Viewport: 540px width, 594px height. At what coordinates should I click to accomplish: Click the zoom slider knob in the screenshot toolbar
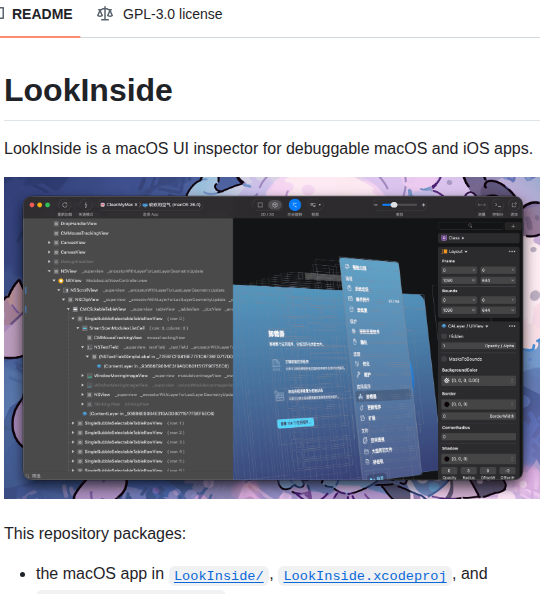coord(394,205)
